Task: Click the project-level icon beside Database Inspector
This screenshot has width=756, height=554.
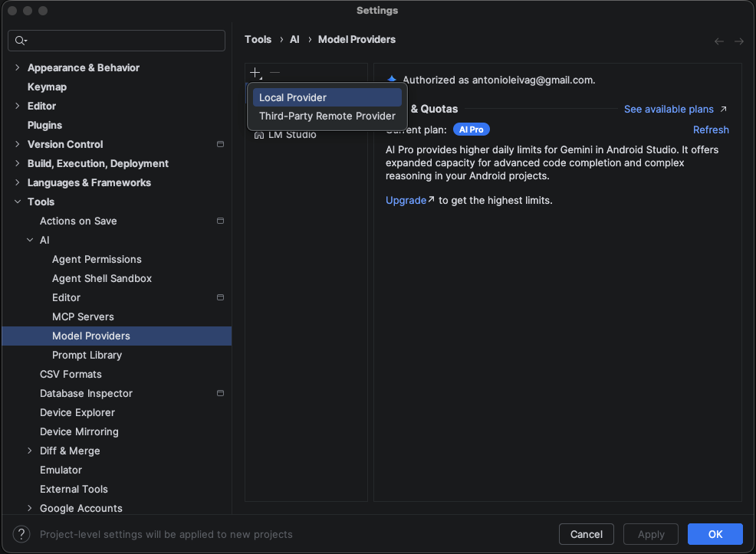Action: click(220, 393)
